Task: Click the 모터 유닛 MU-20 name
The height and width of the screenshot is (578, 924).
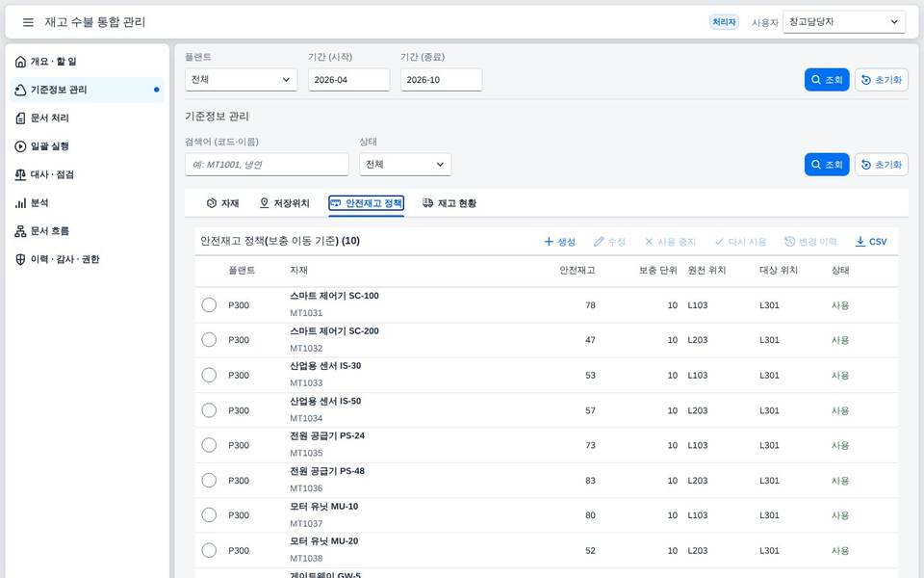Action: point(324,541)
